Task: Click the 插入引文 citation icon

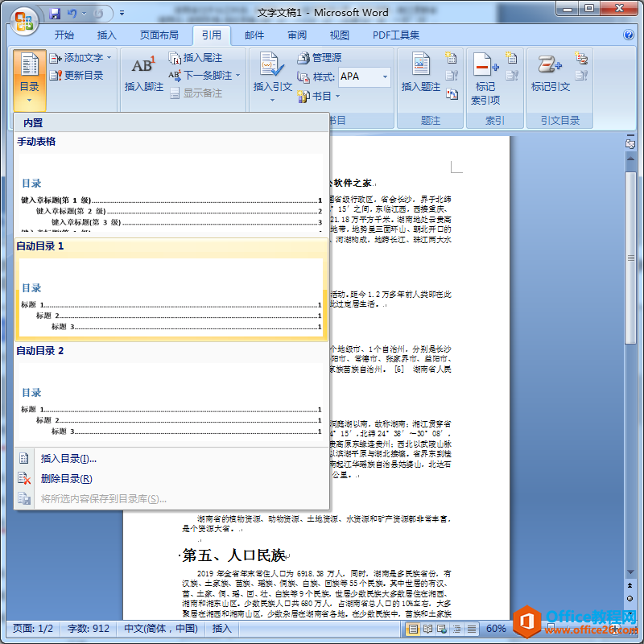Action: (271, 64)
